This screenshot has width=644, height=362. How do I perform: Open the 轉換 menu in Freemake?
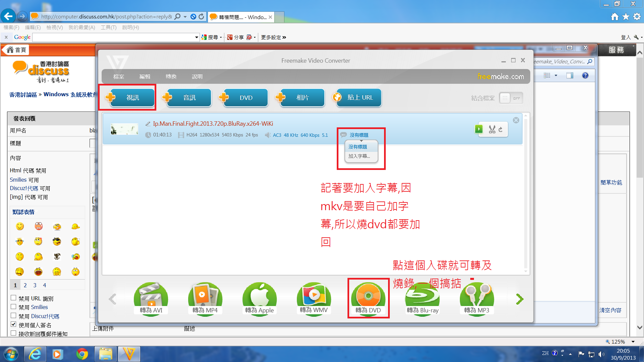171,76
